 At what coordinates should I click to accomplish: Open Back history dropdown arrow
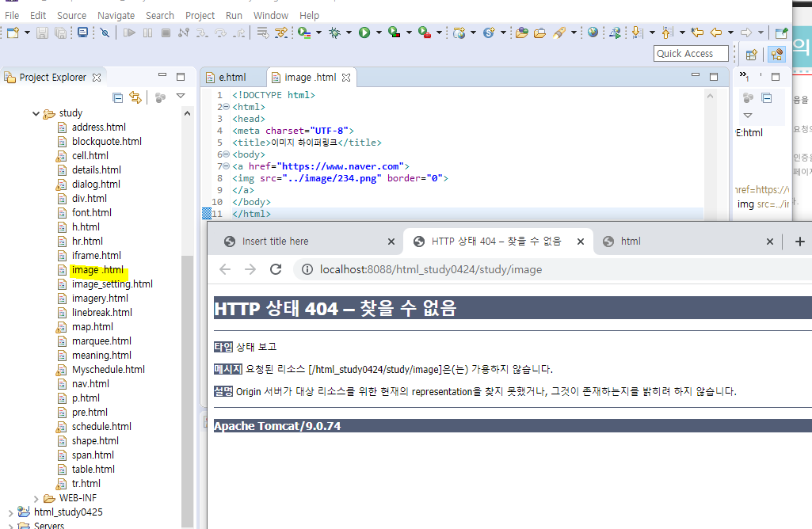coord(730,32)
